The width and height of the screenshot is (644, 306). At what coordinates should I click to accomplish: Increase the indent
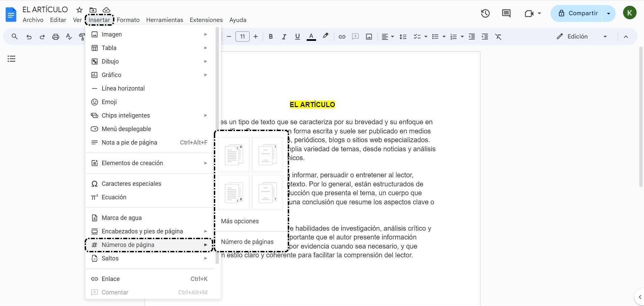[485, 36]
